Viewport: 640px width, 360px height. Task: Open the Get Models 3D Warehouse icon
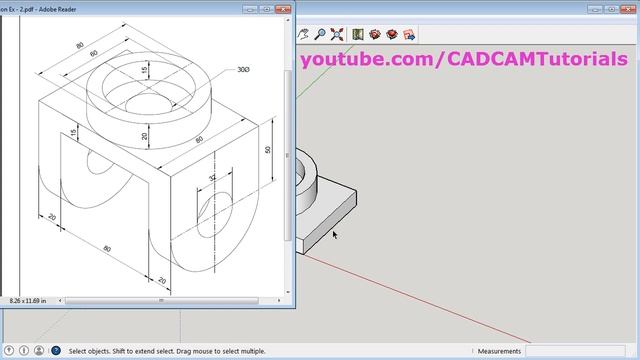(x=375, y=34)
